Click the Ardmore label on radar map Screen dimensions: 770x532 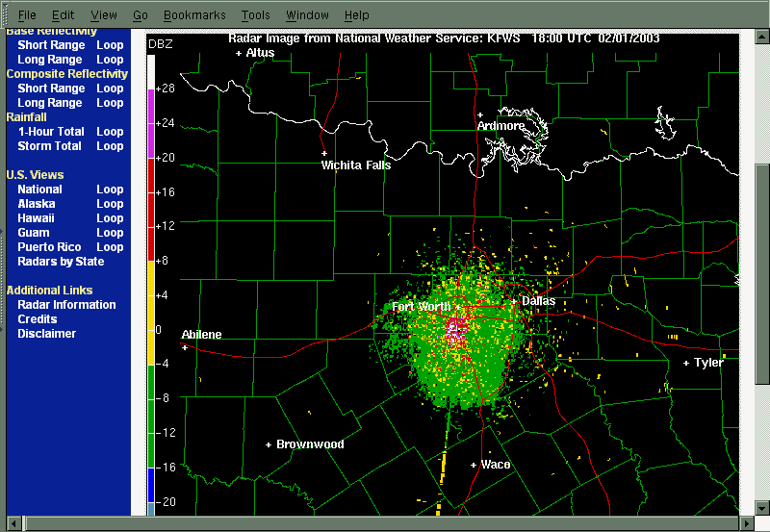coord(500,126)
